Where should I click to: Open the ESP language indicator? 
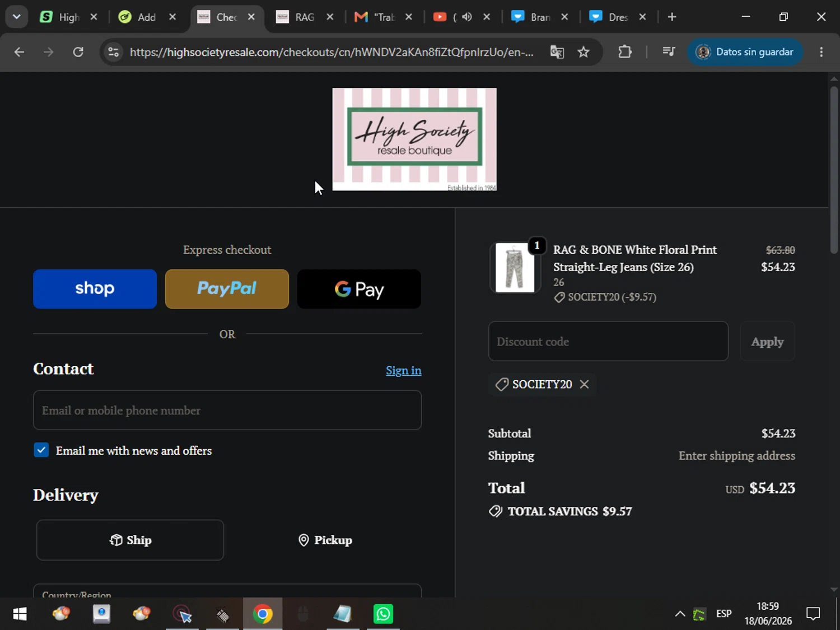pos(724,614)
